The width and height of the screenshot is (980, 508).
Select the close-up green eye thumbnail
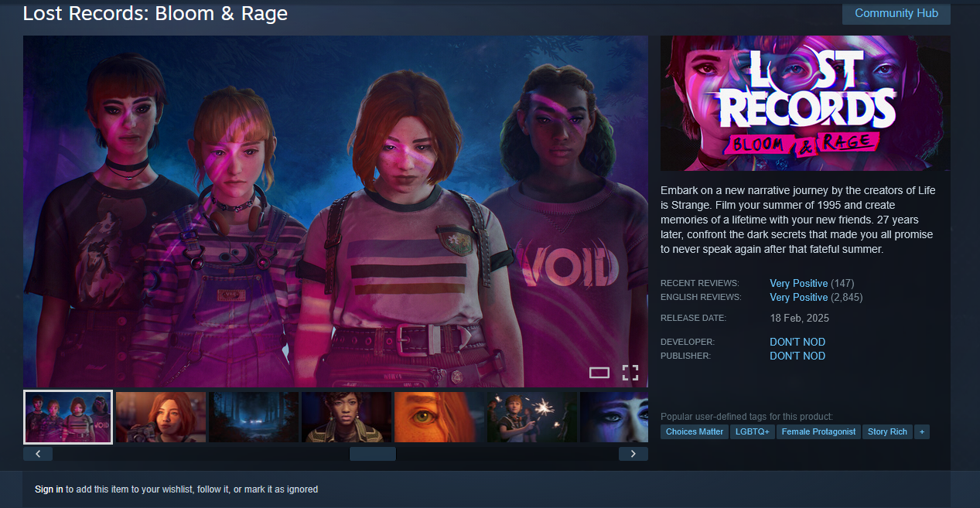tap(439, 417)
